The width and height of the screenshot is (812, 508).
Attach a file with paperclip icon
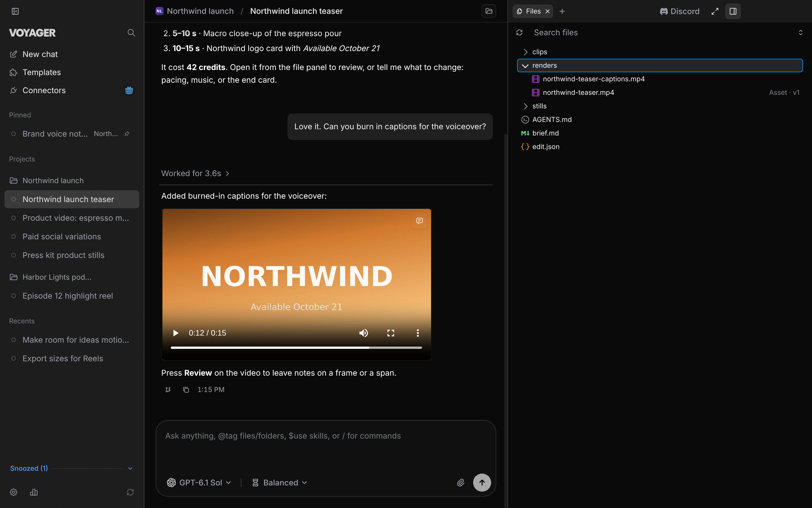pos(461,483)
